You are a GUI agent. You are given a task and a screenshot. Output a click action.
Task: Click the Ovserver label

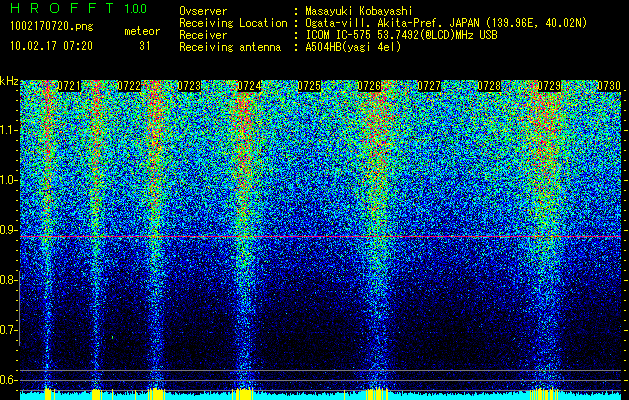coord(203,11)
